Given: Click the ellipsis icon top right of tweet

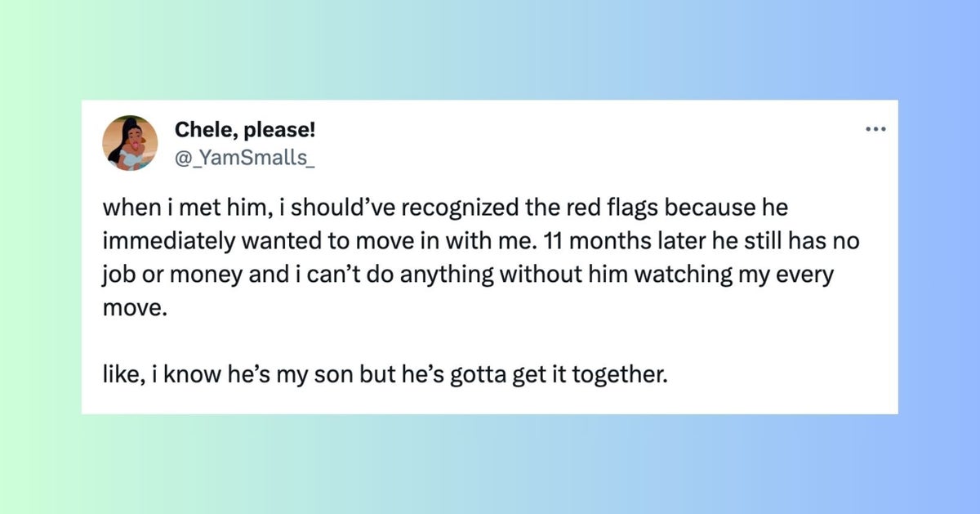Looking at the screenshot, I should click(876, 128).
